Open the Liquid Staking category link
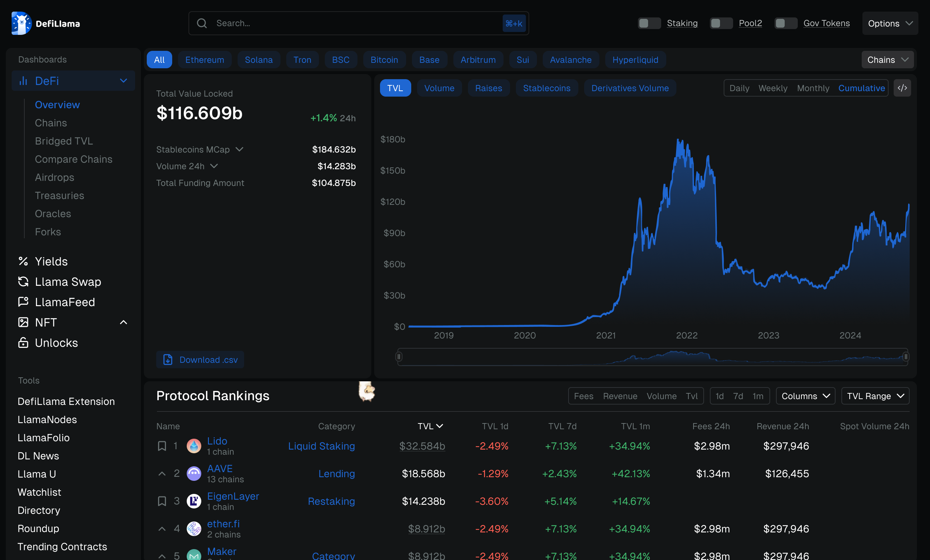The image size is (930, 560). [321, 446]
